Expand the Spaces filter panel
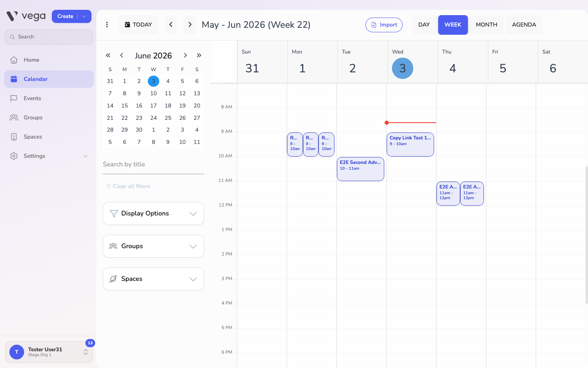The height and width of the screenshot is (368, 588). [x=154, y=279]
